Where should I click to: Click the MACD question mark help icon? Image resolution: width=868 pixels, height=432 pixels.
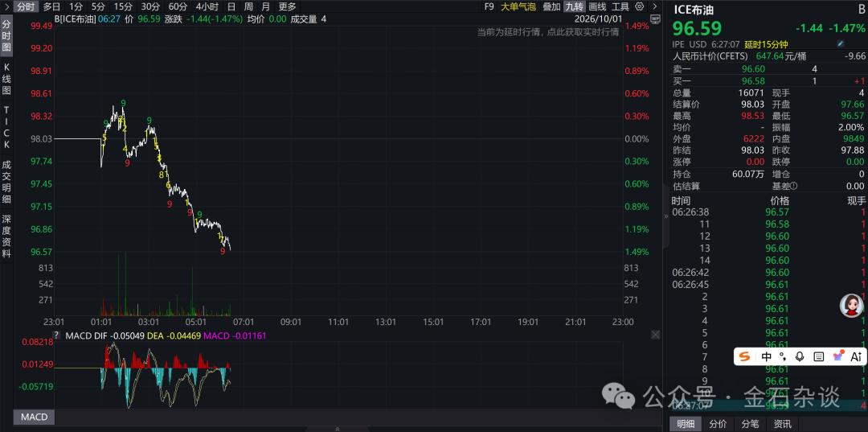pos(56,335)
